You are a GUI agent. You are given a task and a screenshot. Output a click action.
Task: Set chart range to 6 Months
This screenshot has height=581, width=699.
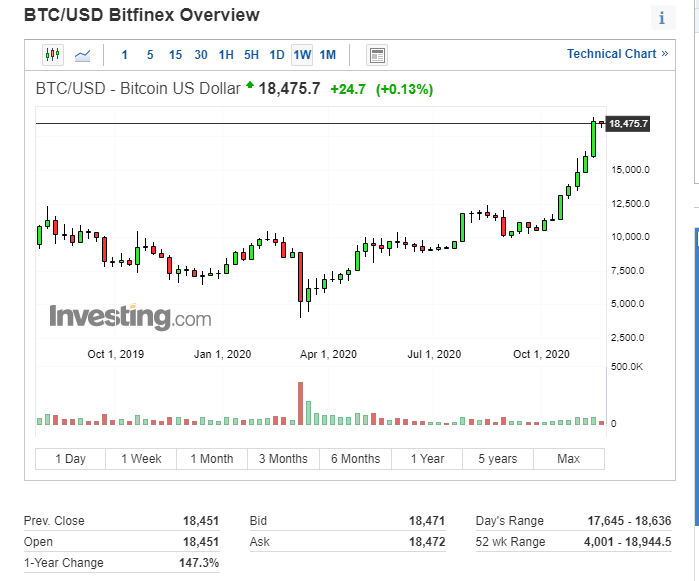coord(355,459)
